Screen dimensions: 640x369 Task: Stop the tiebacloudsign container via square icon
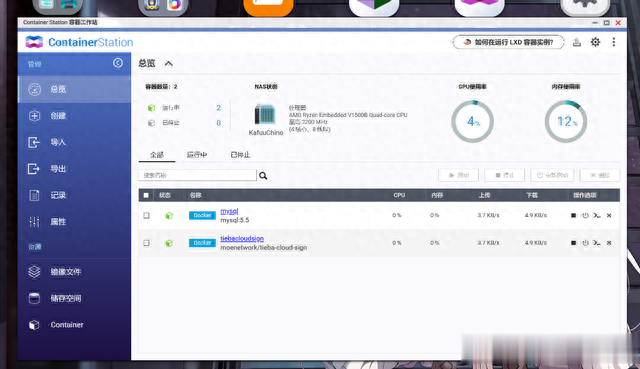coord(573,242)
